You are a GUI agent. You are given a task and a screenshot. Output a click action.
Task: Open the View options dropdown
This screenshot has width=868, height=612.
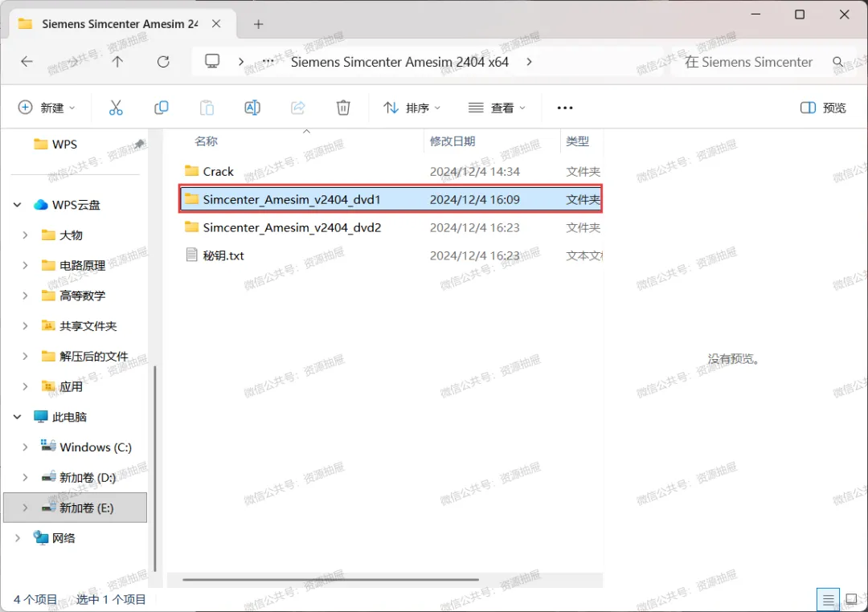click(x=497, y=108)
